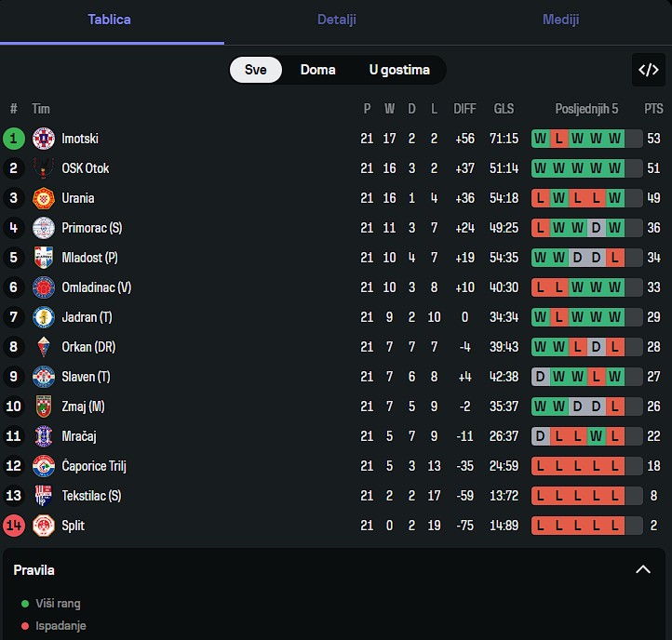
Task: Click the Imotski club crest
Action: 44,139
